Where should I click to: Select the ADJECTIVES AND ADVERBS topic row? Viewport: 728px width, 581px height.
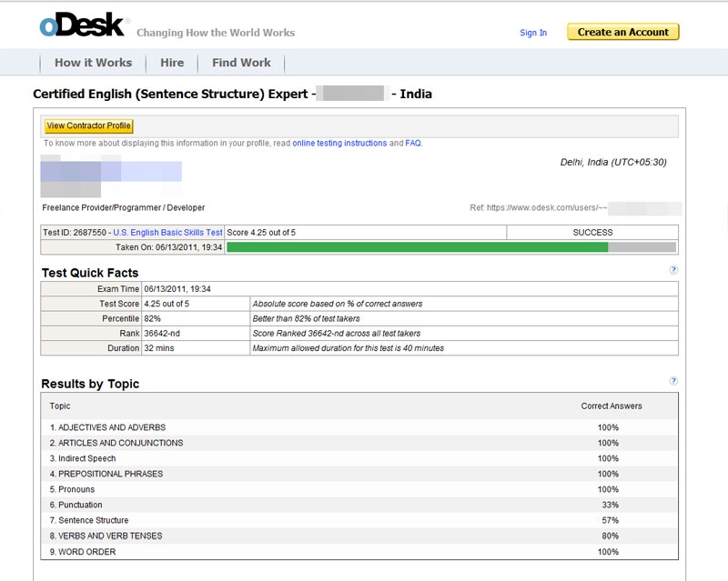pos(359,427)
